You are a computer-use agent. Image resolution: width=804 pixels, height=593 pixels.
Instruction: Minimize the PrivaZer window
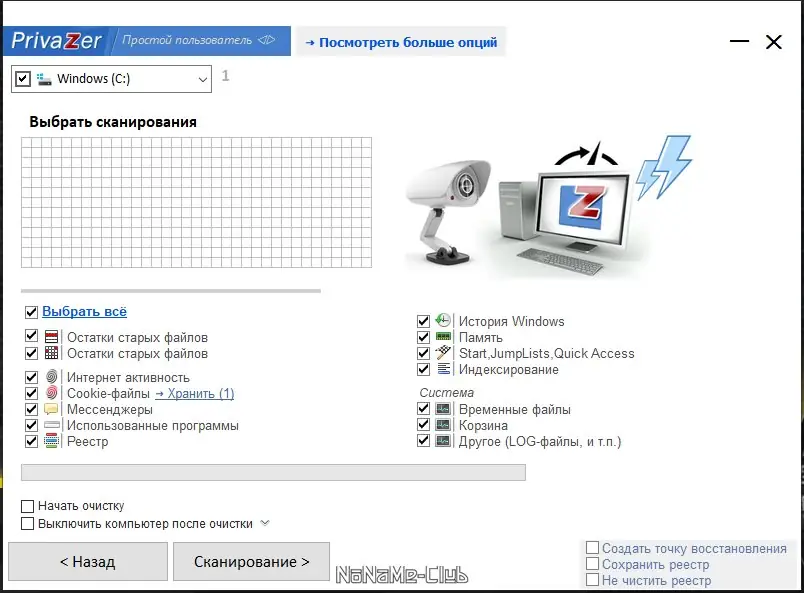(739, 41)
